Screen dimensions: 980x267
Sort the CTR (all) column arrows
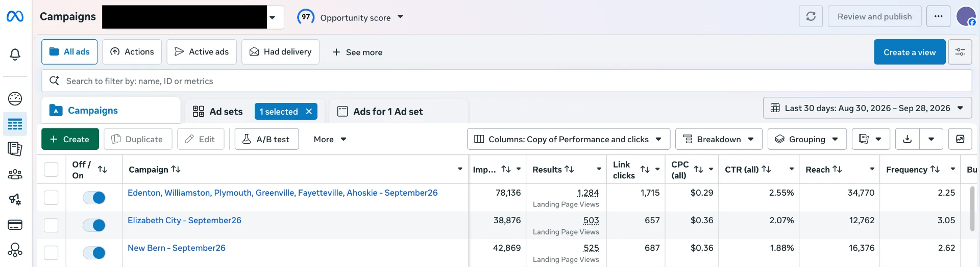coord(766,169)
